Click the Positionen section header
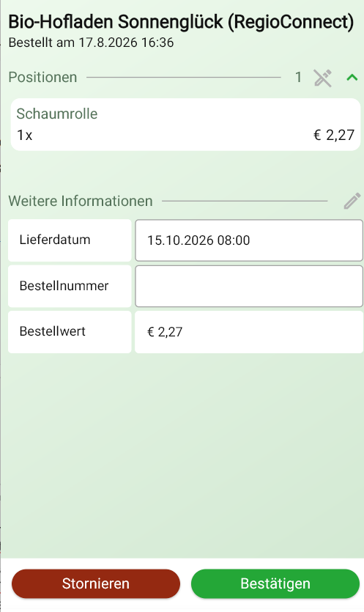The height and width of the screenshot is (612, 364). point(43,77)
